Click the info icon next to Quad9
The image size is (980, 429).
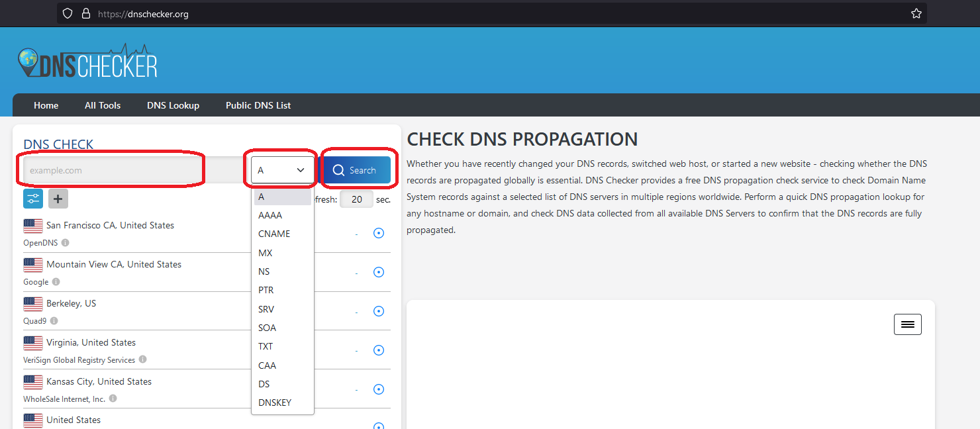coord(54,321)
